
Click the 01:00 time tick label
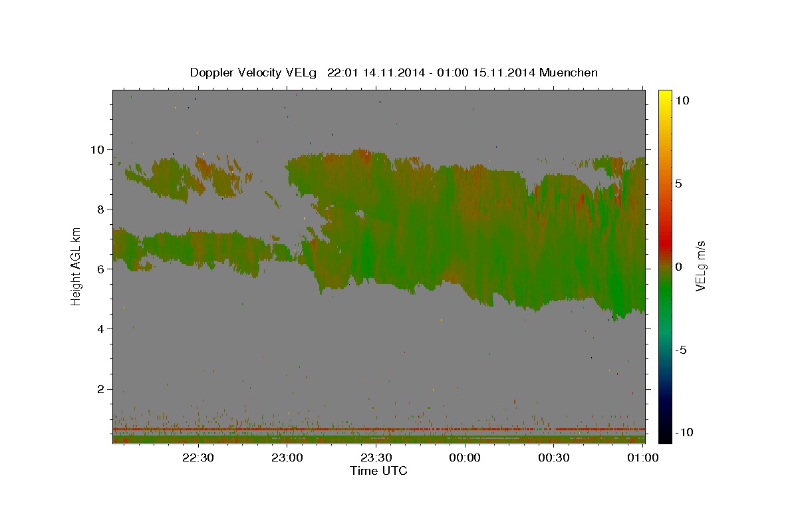click(x=642, y=458)
